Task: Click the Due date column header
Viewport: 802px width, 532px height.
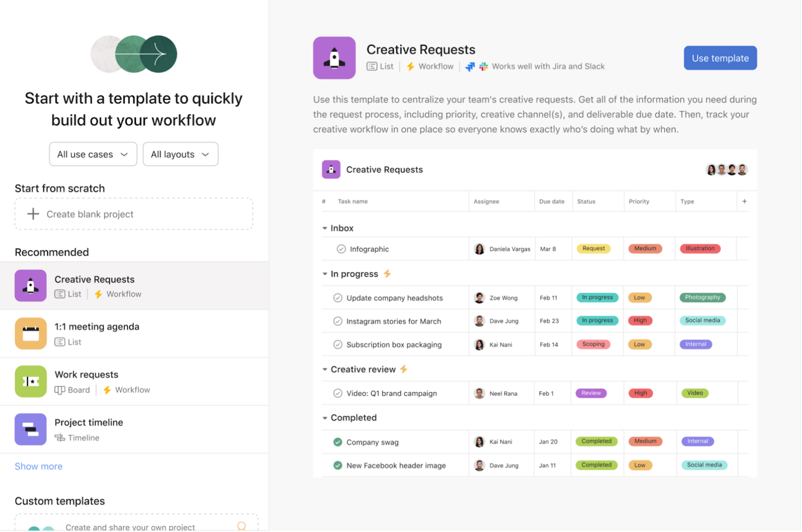Action: coord(552,201)
